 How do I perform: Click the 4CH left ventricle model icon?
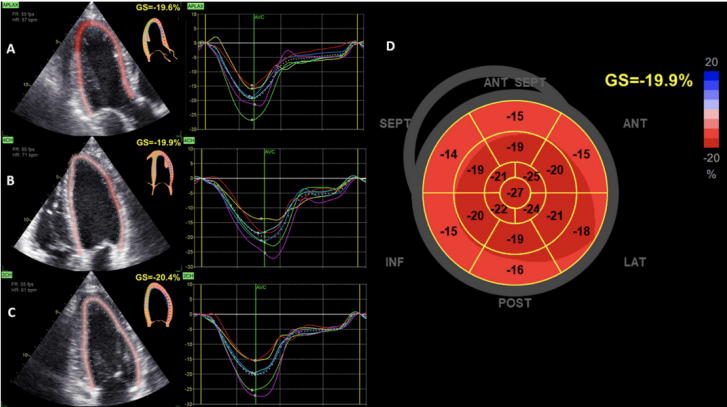pos(158,175)
